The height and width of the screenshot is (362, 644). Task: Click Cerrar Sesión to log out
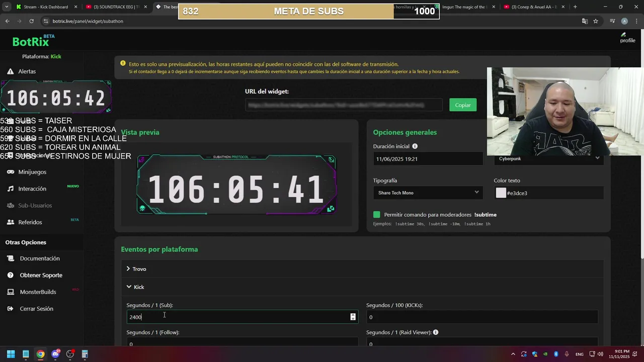coord(36,309)
